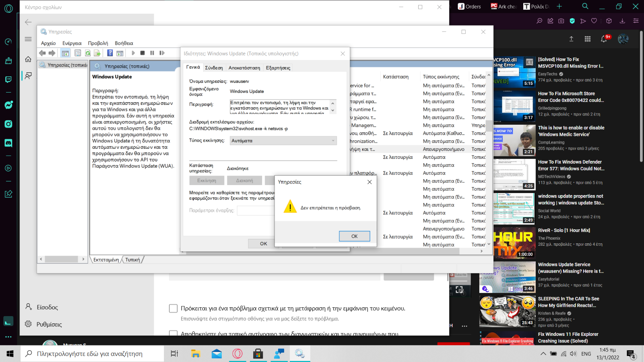Viewport: 644px width, 362px height.
Task: Open Discord from the browser sidebar
Action: coord(8,143)
